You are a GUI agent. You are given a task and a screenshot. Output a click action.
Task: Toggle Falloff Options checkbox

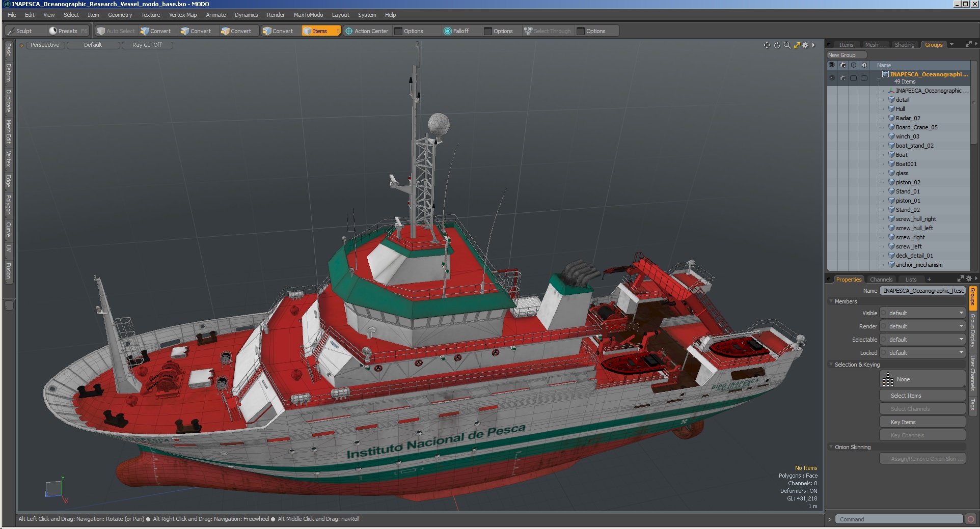pyautogui.click(x=488, y=31)
